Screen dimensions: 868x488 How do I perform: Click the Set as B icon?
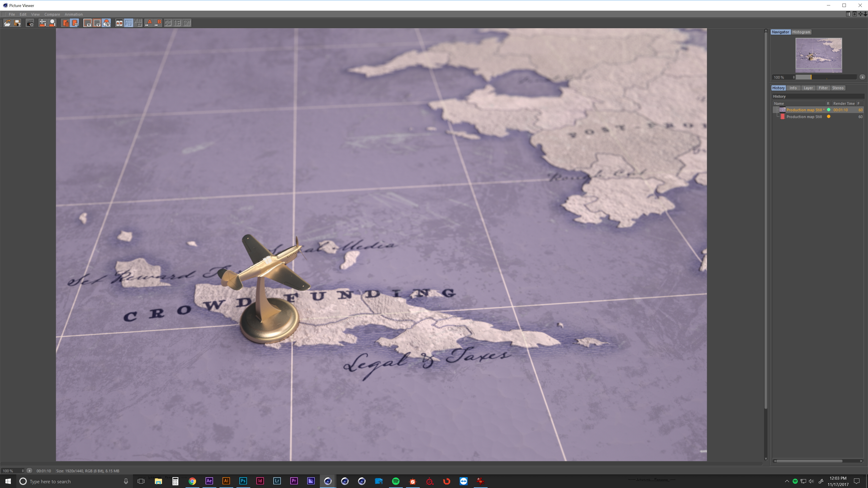pos(158,23)
